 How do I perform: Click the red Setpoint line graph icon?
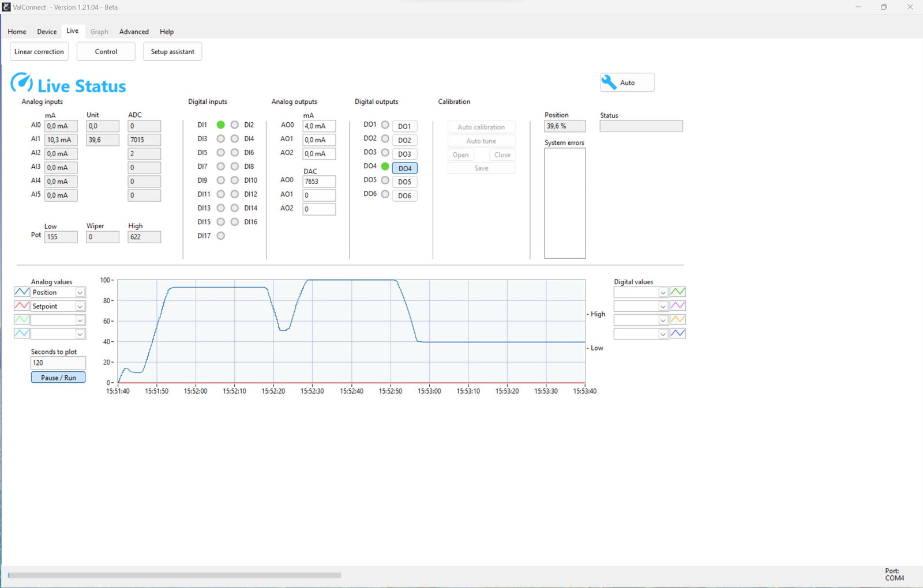21,306
